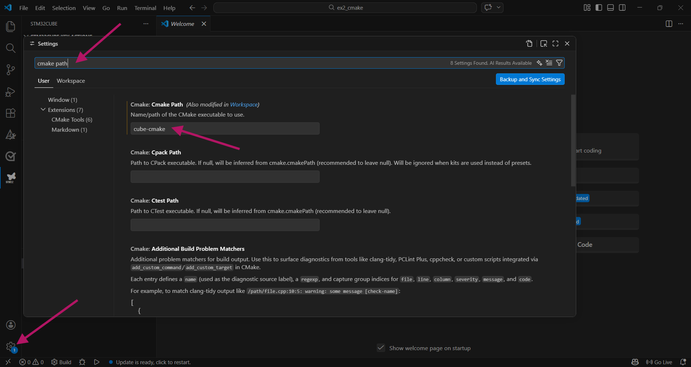Image resolution: width=691 pixels, height=367 pixels.
Task: Open the Explorer view in activity bar
Action: click(x=11, y=26)
